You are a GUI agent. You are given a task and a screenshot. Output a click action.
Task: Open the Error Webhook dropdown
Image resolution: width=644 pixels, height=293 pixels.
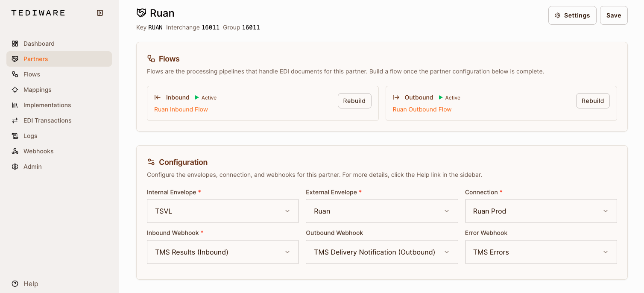(x=540, y=252)
